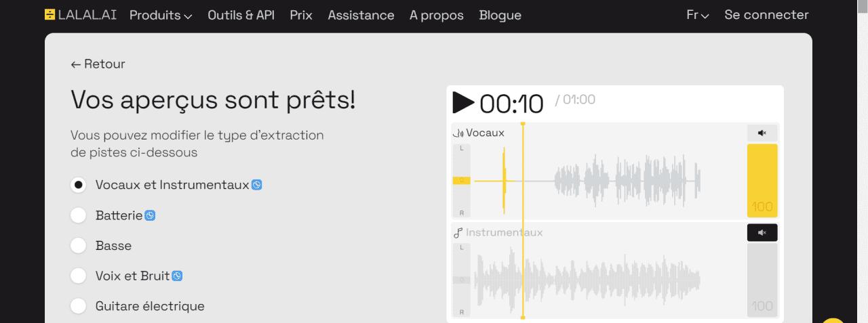Open the Fr language dropdown

697,15
